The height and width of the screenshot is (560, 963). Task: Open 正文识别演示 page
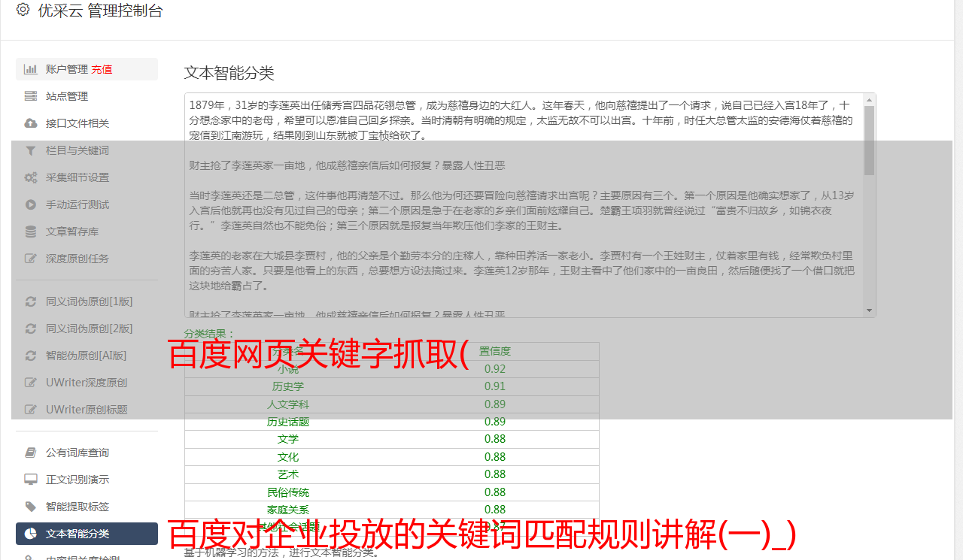pyautogui.click(x=87, y=480)
